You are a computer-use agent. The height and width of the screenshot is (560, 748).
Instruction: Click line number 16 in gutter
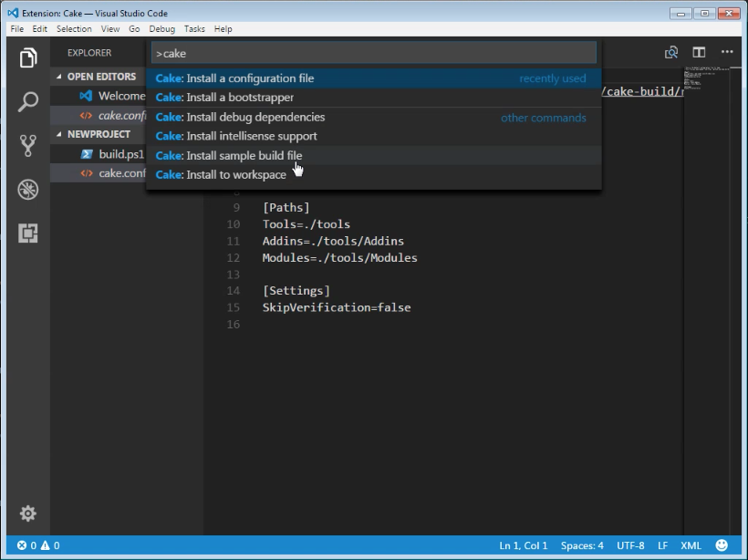[234, 325]
